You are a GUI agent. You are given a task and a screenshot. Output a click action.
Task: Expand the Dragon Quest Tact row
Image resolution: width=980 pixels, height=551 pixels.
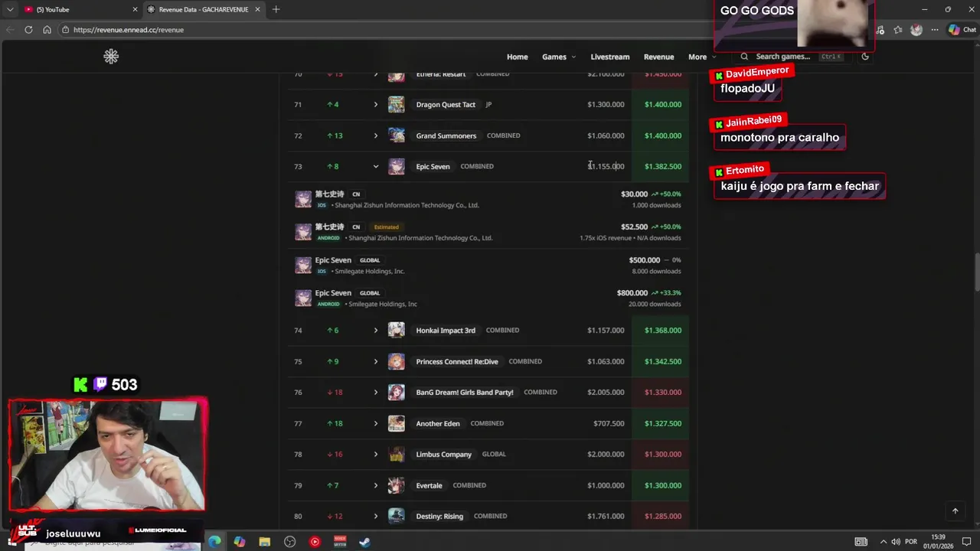(x=375, y=105)
